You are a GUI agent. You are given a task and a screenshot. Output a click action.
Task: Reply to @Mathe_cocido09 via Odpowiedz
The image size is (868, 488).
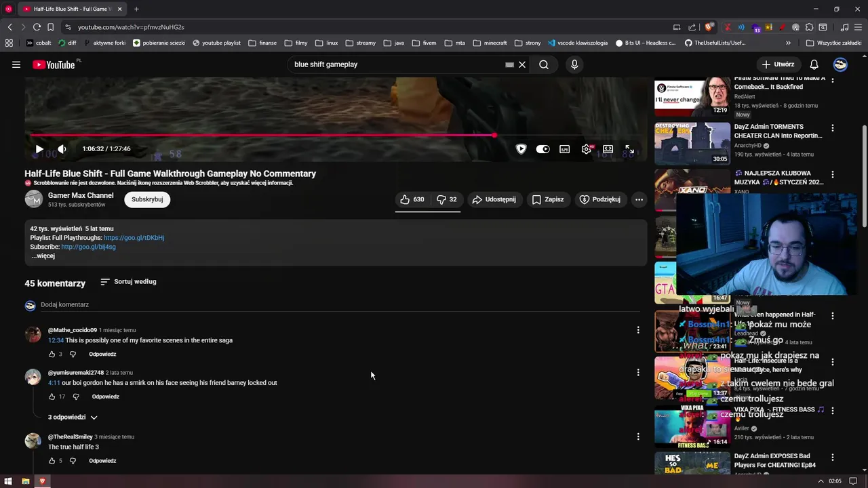(x=102, y=354)
